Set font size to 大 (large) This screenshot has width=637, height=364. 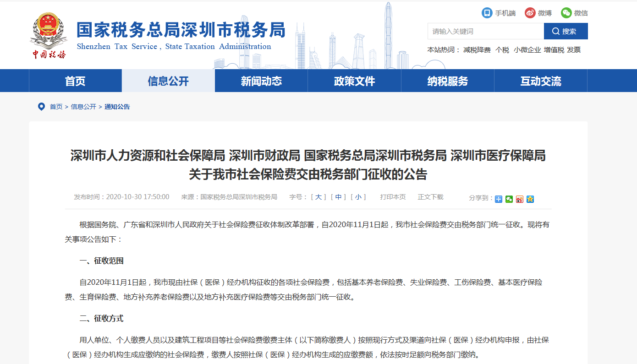click(318, 197)
